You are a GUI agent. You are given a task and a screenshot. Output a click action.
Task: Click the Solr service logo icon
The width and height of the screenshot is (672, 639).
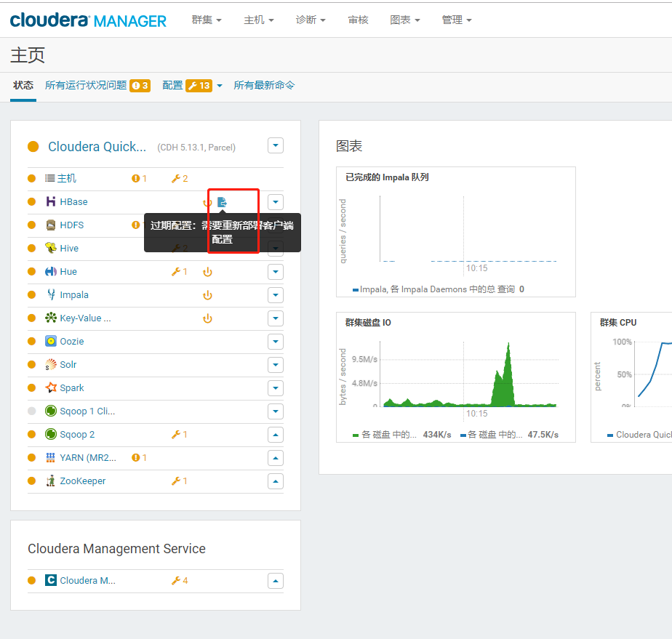pyautogui.click(x=51, y=364)
